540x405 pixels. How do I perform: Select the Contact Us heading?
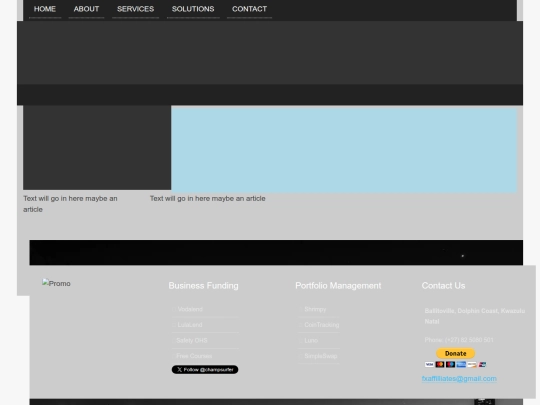443,286
